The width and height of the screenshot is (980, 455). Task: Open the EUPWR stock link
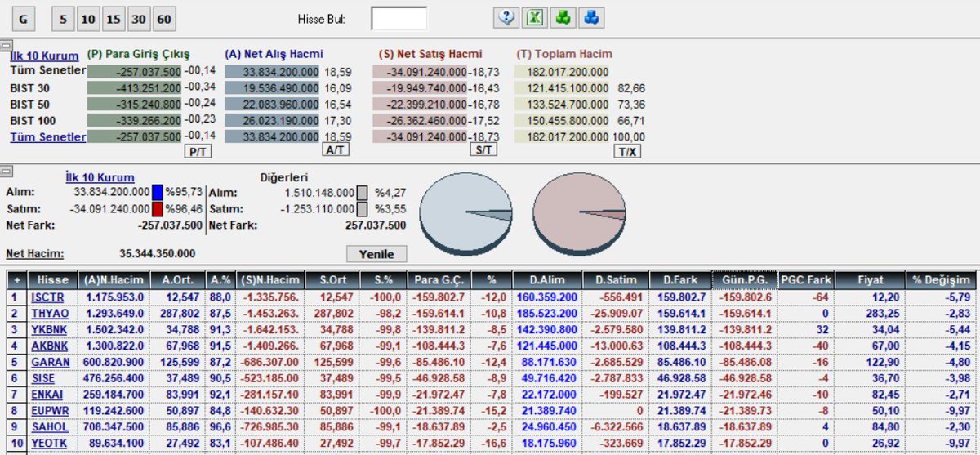51,411
